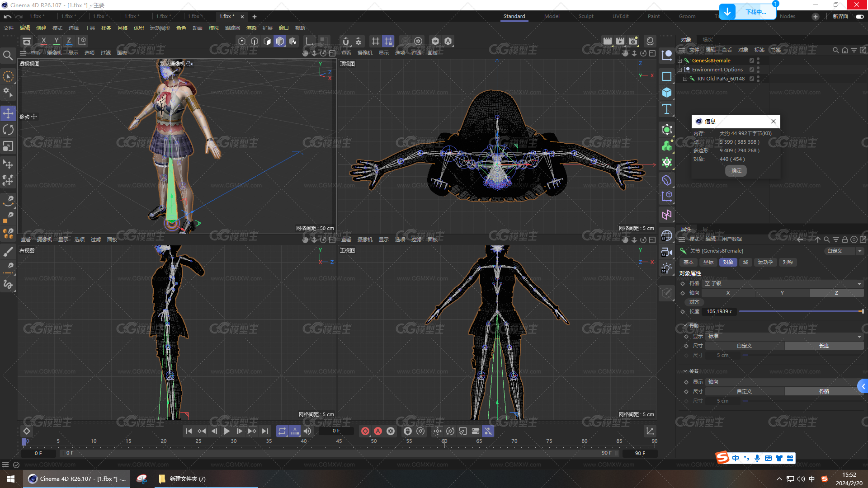Add a Text spline object
This screenshot has width=868, height=488.
click(667, 108)
